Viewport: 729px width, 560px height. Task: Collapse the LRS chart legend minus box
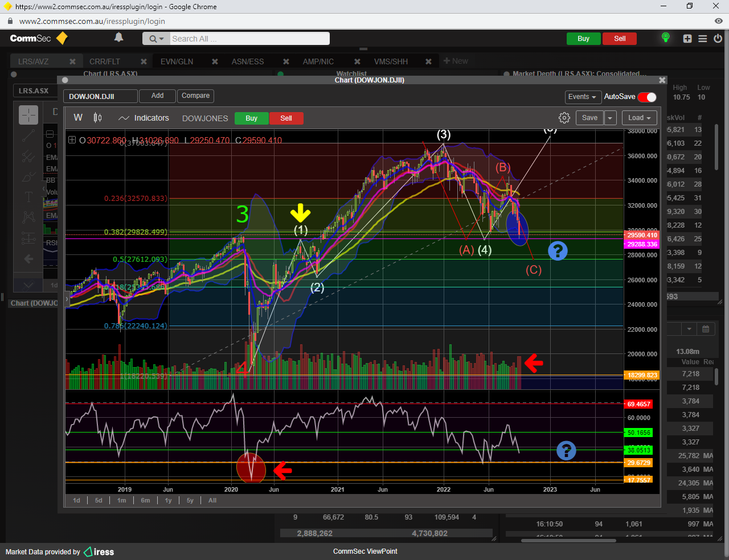50,134
